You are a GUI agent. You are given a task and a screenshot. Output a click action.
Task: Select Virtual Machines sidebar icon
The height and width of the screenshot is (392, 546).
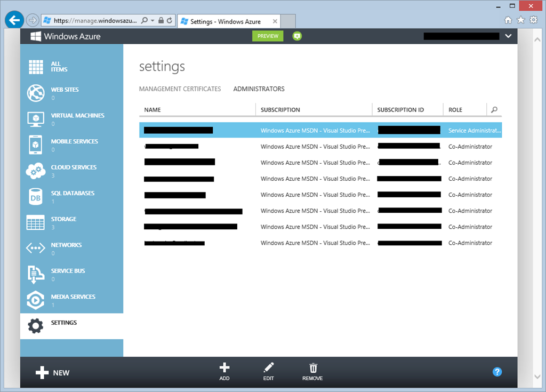click(x=36, y=119)
